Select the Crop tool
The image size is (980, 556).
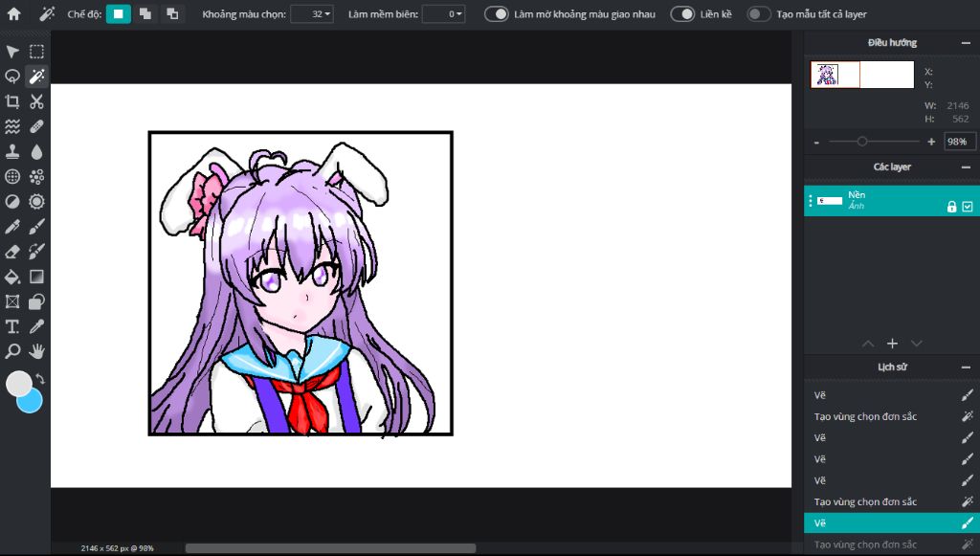pyautogui.click(x=12, y=101)
